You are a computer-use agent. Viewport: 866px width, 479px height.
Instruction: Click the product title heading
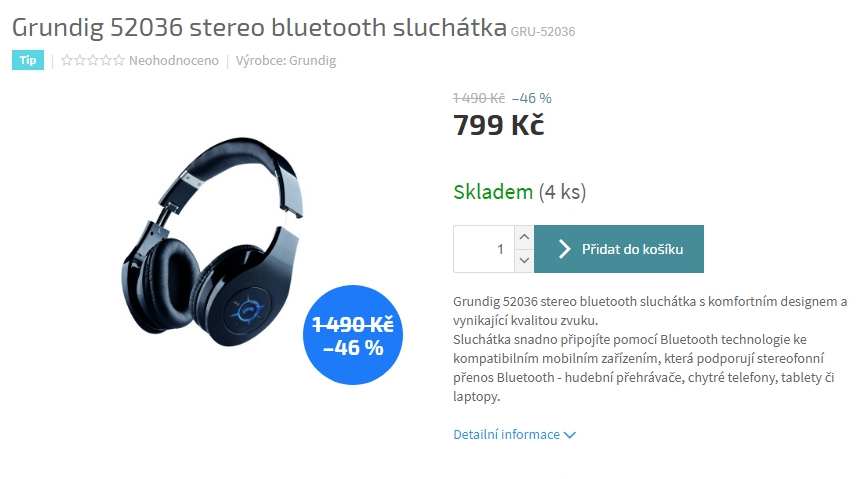(259, 28)
